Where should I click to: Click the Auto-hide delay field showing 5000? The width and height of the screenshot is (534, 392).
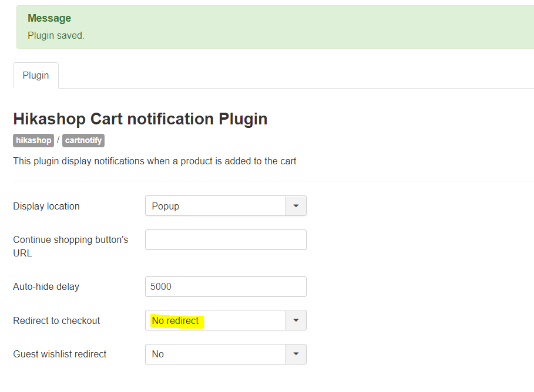click(226, 286)
